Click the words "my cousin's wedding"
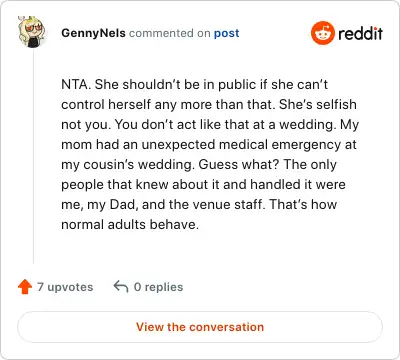400x360 pixels. point(128,165)
